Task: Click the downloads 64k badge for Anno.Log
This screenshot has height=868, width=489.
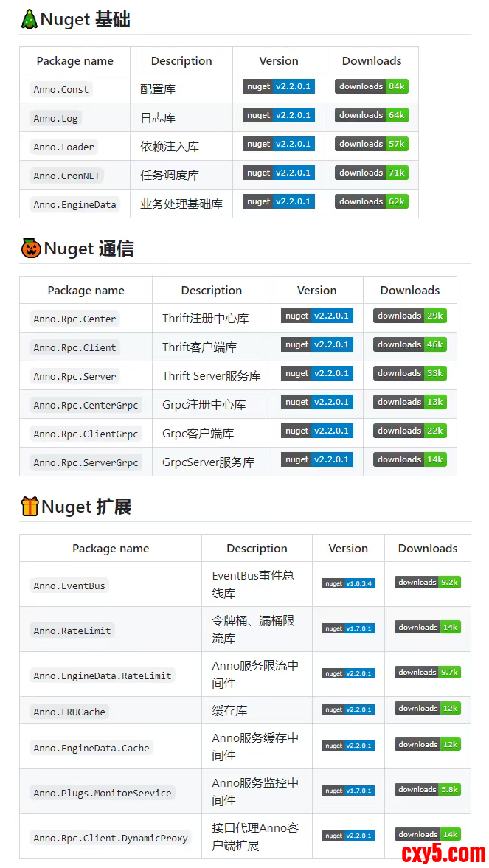Action: [372, 116]
